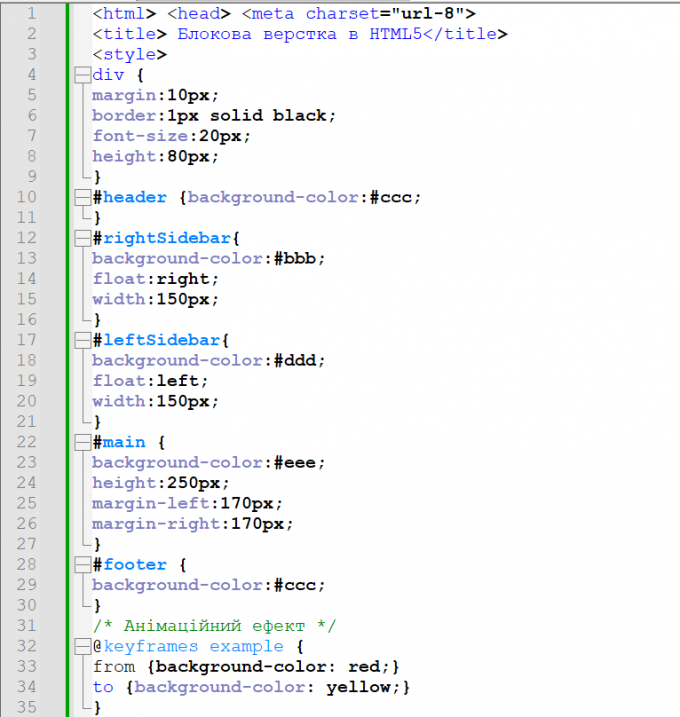680x717 pixels.
Task: Click the '#main' selector
Action: (119, 442)
